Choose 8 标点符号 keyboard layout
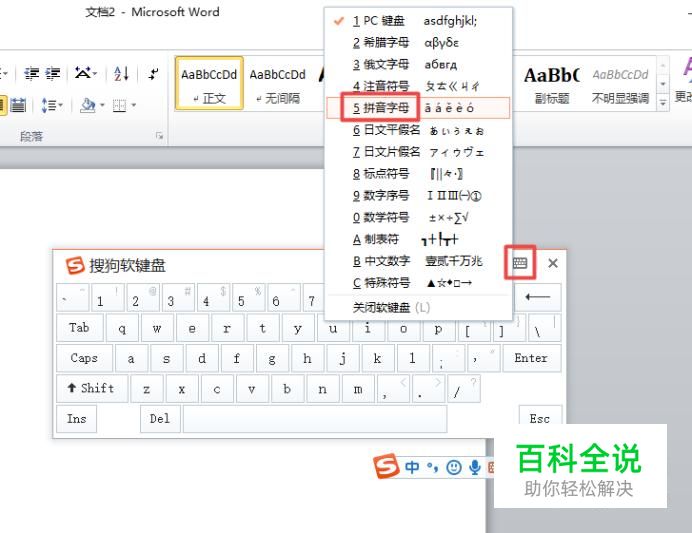Screen dimensions: 692x533 click(418, 173)
